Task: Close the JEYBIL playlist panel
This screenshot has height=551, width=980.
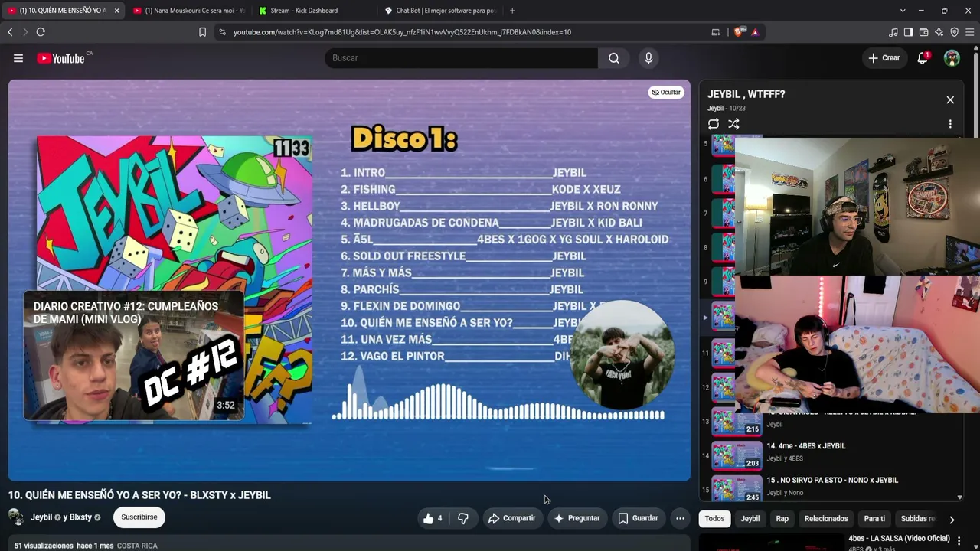Action: [950, 100]
